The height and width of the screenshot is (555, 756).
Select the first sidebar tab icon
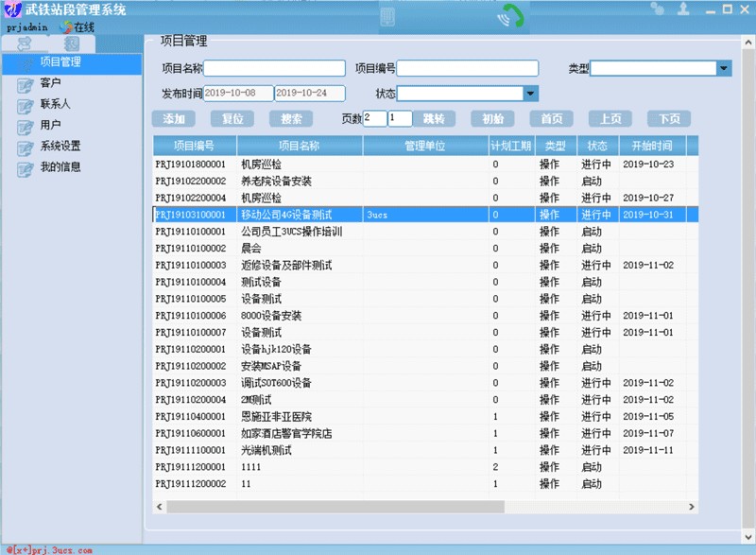tap(25, 43)
